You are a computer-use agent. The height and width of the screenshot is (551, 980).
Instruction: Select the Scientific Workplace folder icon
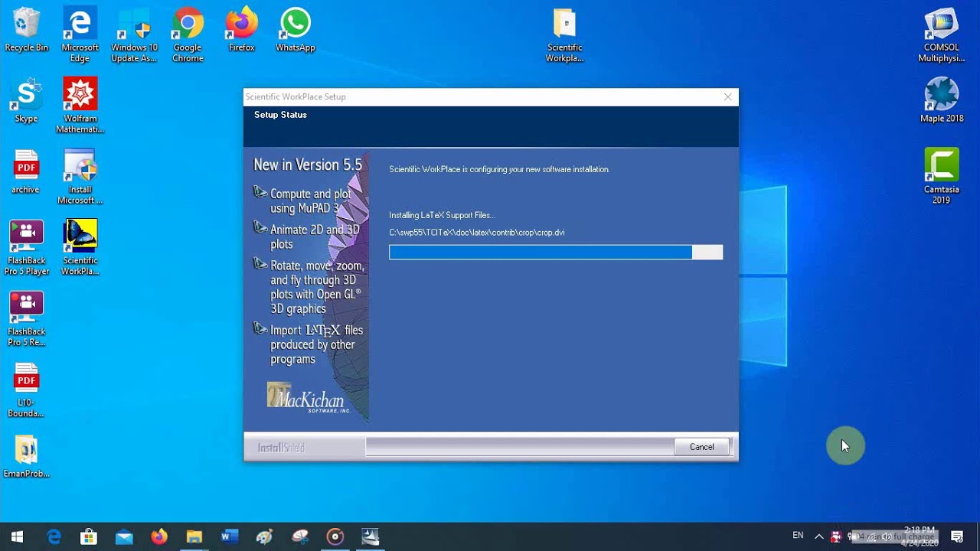(564, 35)
